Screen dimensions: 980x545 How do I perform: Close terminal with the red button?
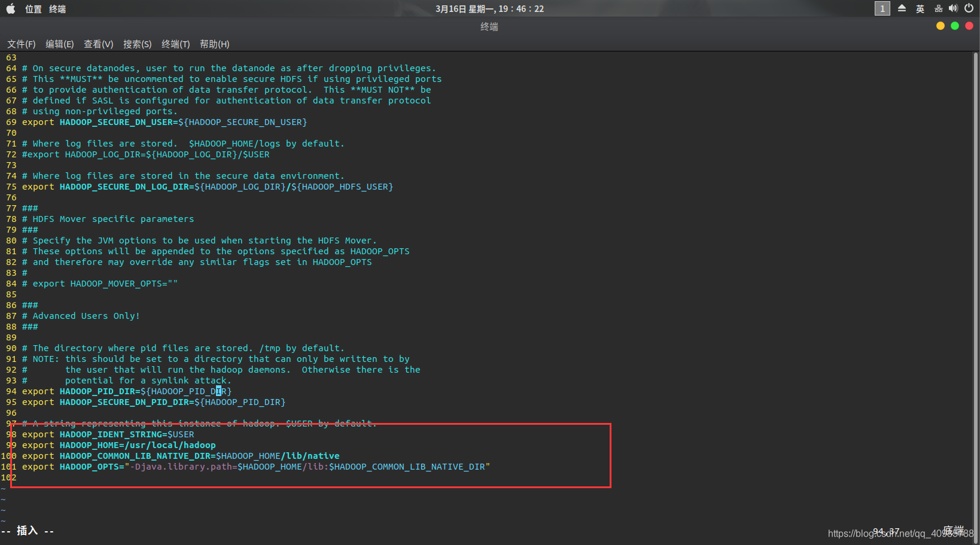pos(969,26)
